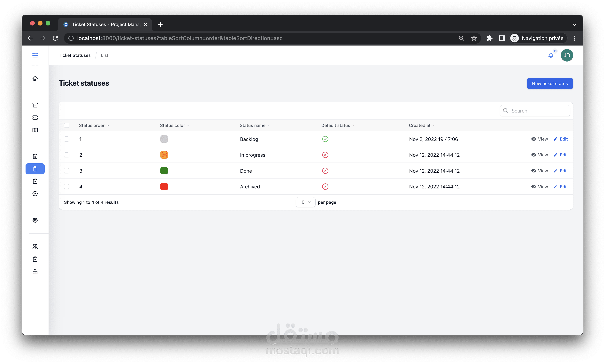
Task: Click the In progress default status cross icon
Action: click(325, 155)
